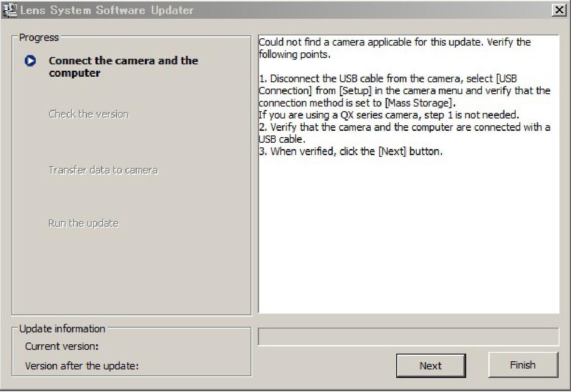Select the 'Connect the camera and the computer' step
571x392 pixels.
(x=123, y=67)
